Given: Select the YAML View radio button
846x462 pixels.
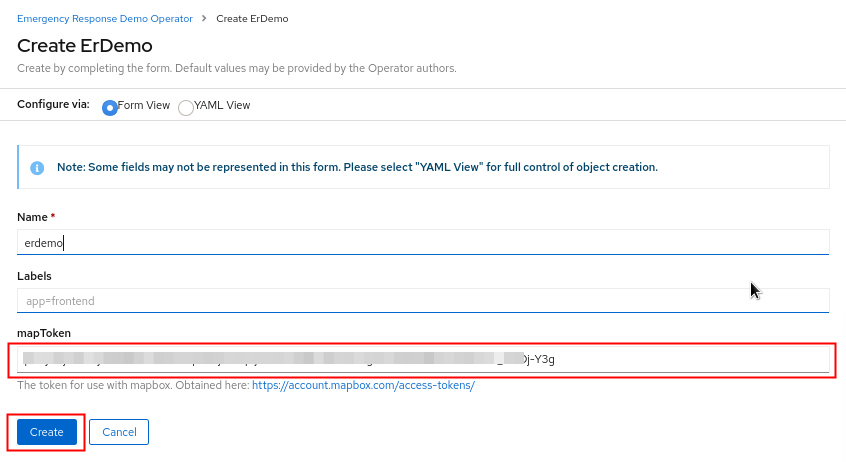Looking at the screenshot, I should click(186, 107).
